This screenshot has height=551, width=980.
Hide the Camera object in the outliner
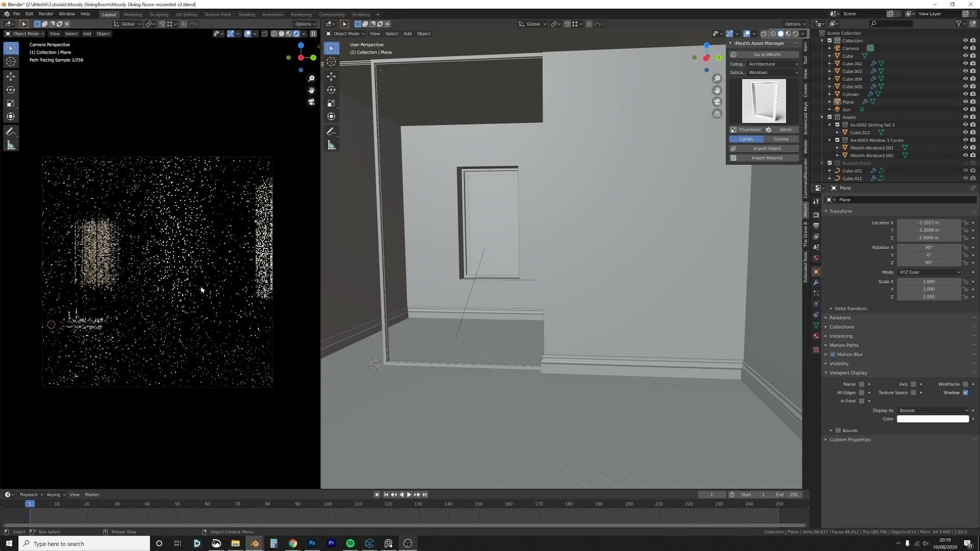[965, 48]
